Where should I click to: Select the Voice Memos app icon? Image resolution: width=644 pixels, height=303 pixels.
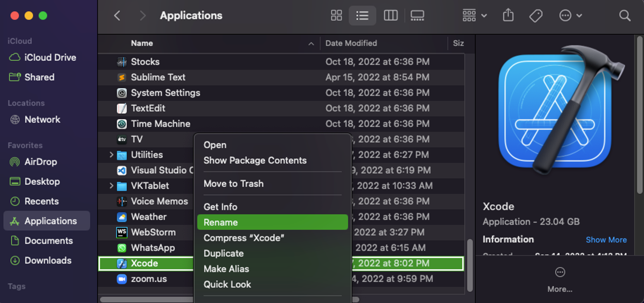point(122,201)
